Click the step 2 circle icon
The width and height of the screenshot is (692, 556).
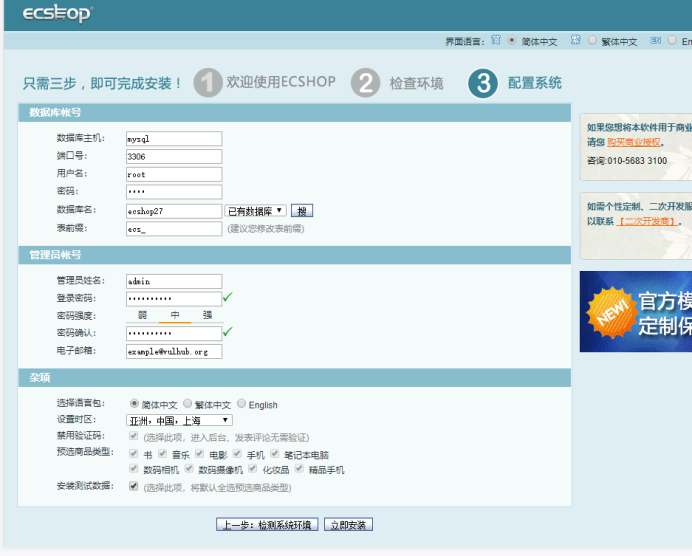[365, 83]
